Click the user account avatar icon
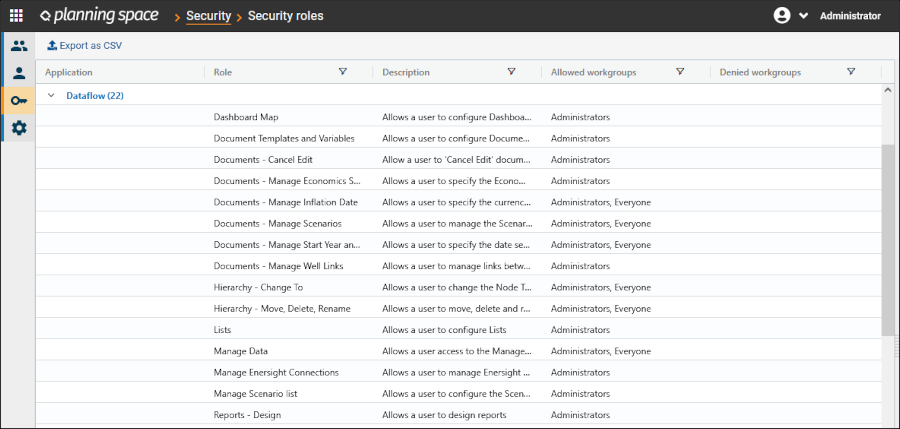Viewport: 900px width, 429px height. [782, 16]
